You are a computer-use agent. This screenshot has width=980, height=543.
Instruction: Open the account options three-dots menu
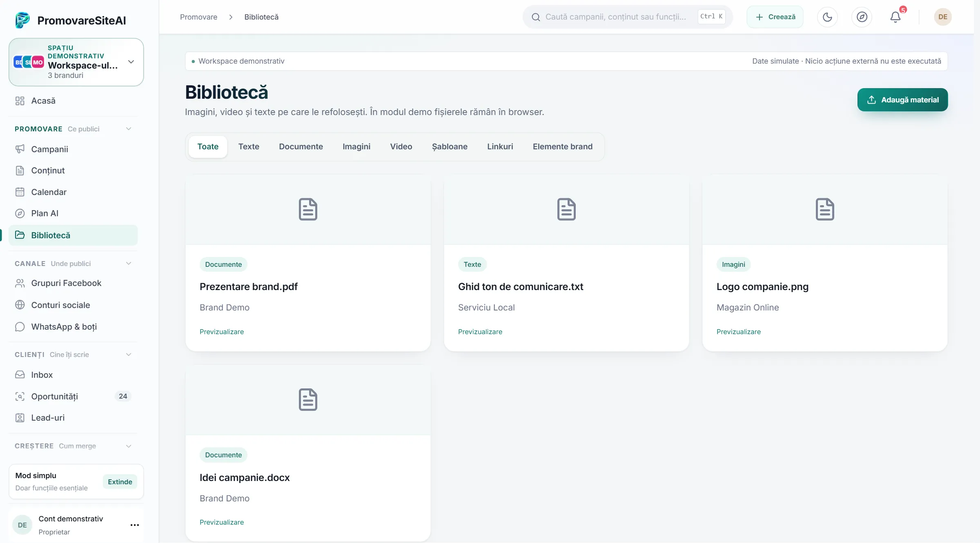pyautogui.click(x=135, y=525)
